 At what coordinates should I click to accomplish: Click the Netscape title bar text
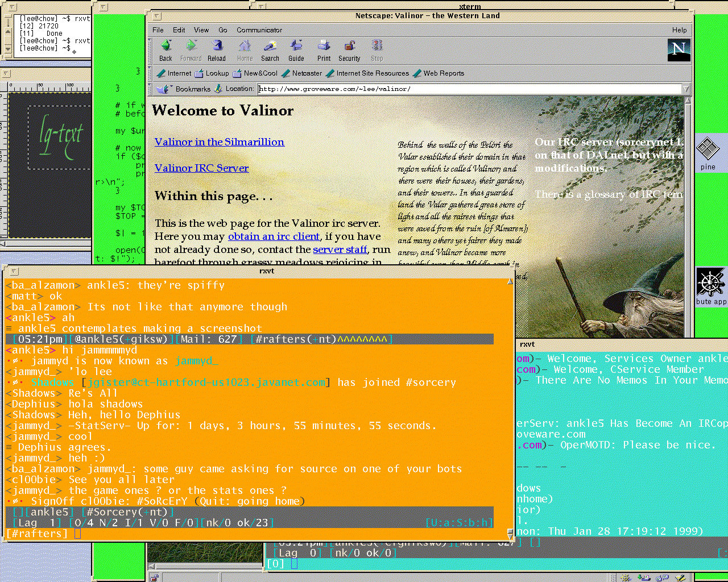pos(428,16)
